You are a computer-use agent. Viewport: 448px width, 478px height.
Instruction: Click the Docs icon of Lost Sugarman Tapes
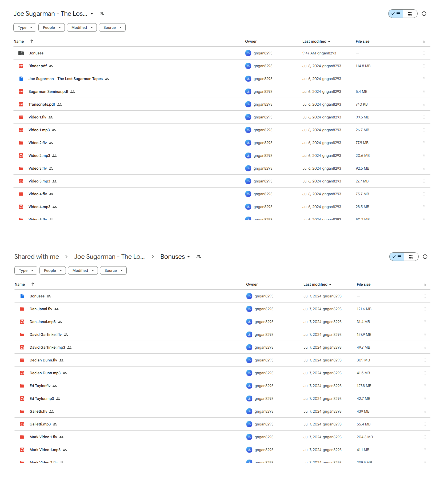21,79
